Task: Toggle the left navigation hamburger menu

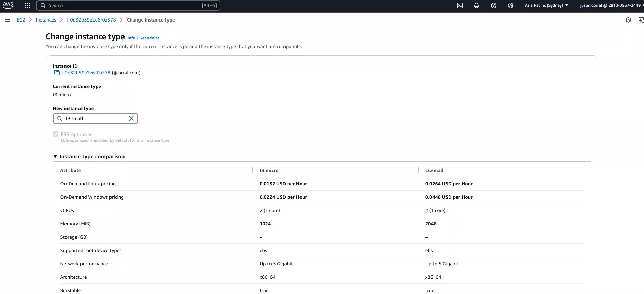Action: [x=8, y=20]
